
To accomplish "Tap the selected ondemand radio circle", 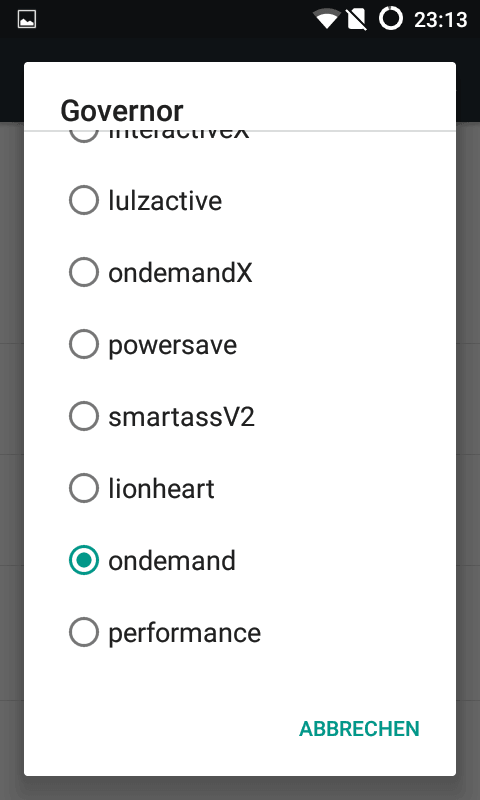I will (84, 560).
